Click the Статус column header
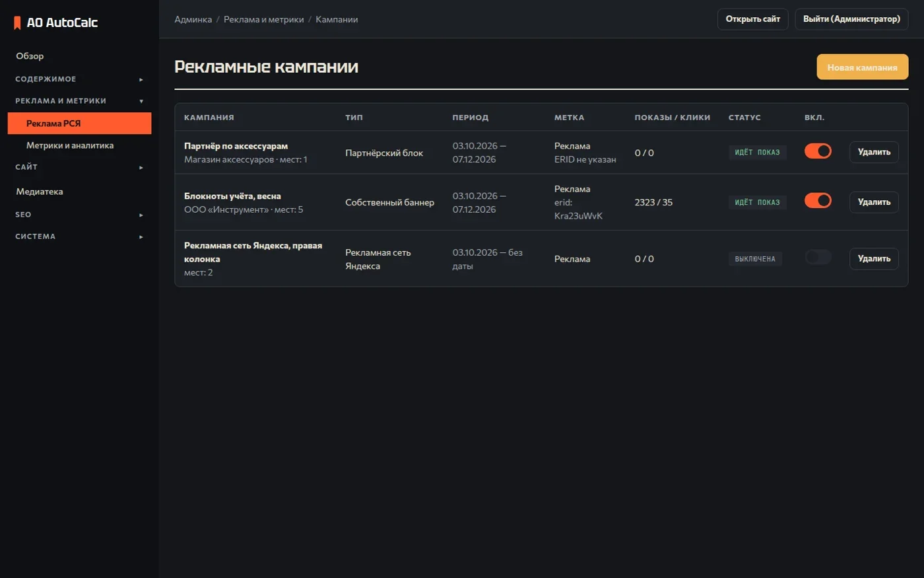Screen dimensions: 924x578 point(744,118)
